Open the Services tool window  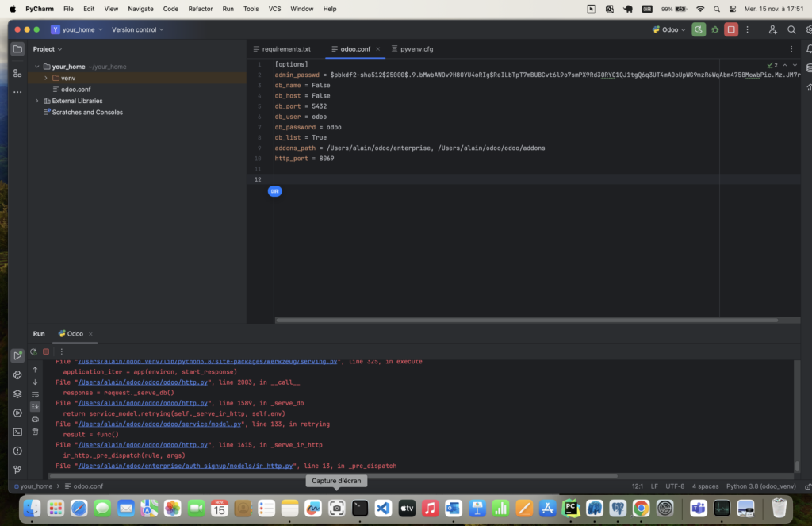[17, 413]
